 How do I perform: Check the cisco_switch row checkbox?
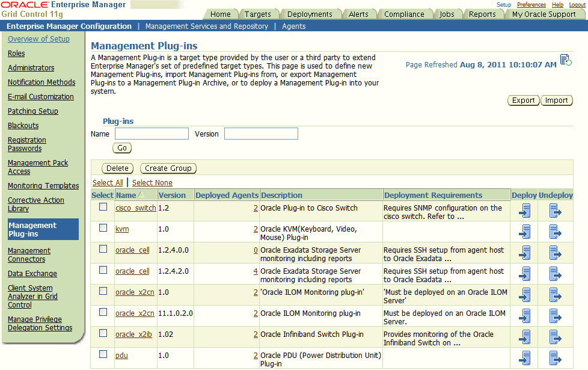103,207
